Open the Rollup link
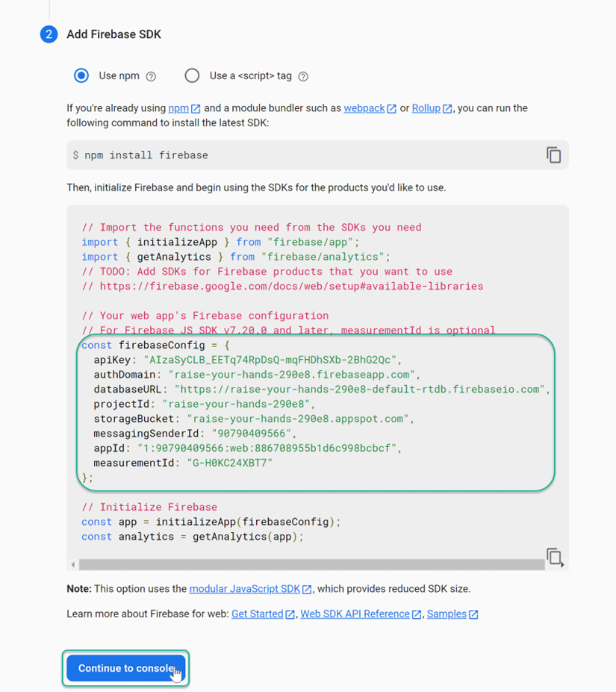 426,108
